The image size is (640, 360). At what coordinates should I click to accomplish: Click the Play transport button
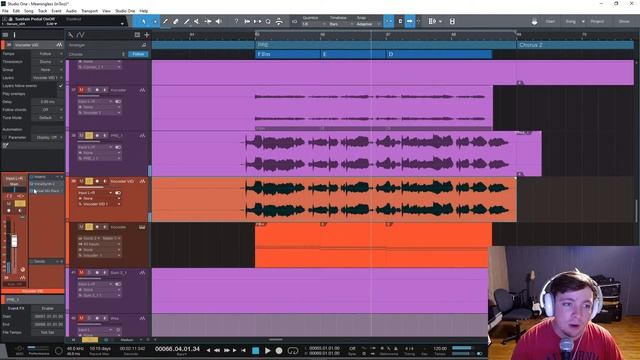pyautogui.click(x=268, y=351)
